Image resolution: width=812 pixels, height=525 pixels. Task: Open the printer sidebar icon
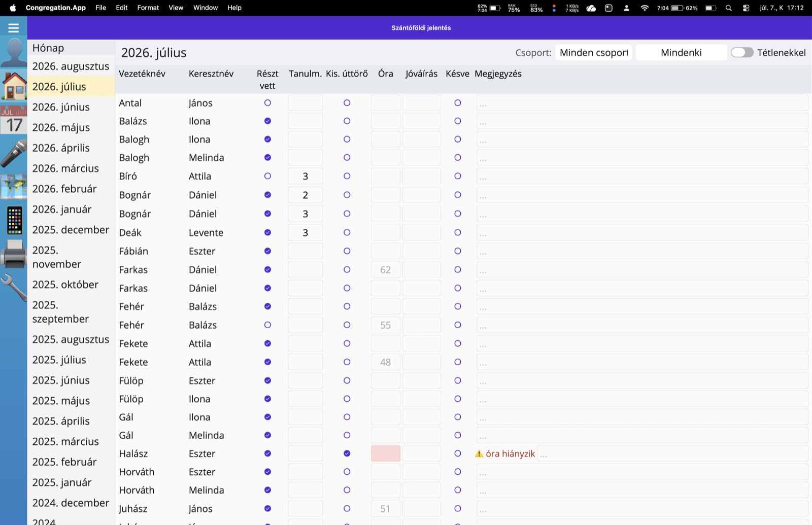point(14,254)
